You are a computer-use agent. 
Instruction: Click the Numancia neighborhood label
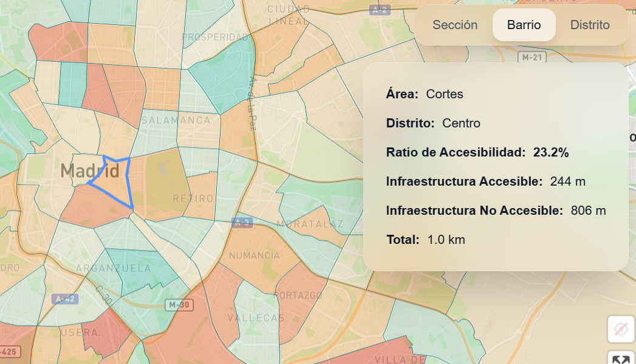[x=255, y=255]
